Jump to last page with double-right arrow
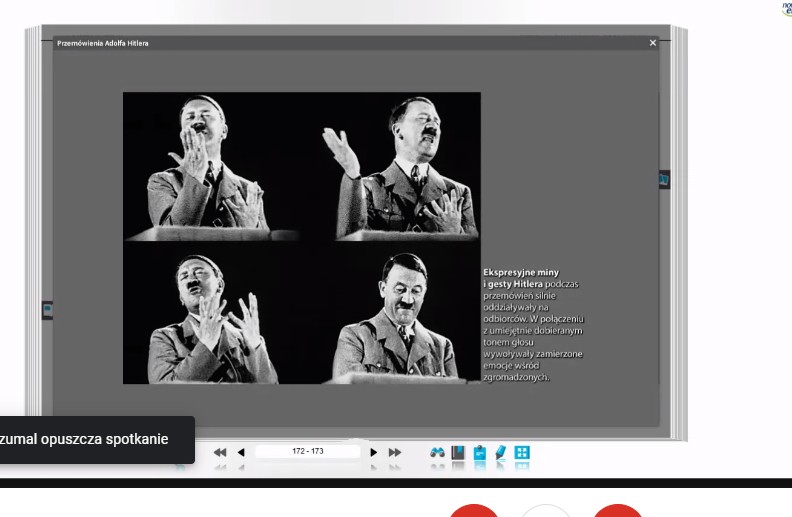Viewport: 792px width, 517px height. [395, 452]
